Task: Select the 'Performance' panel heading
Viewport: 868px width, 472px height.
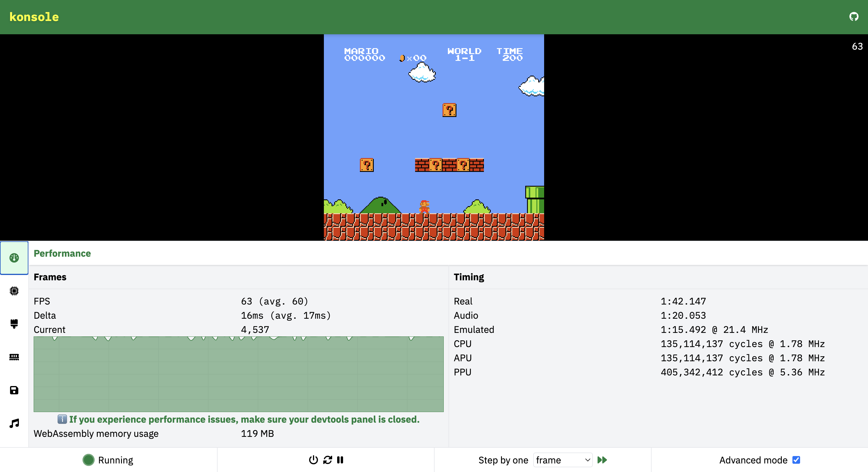Action: point(62,253)
